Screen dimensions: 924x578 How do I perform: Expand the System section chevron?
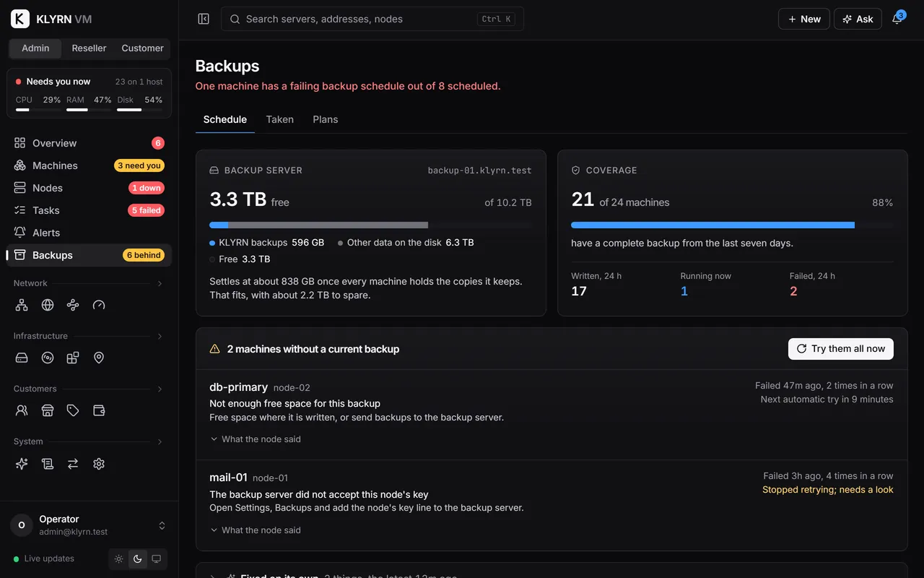click(160, 441)
